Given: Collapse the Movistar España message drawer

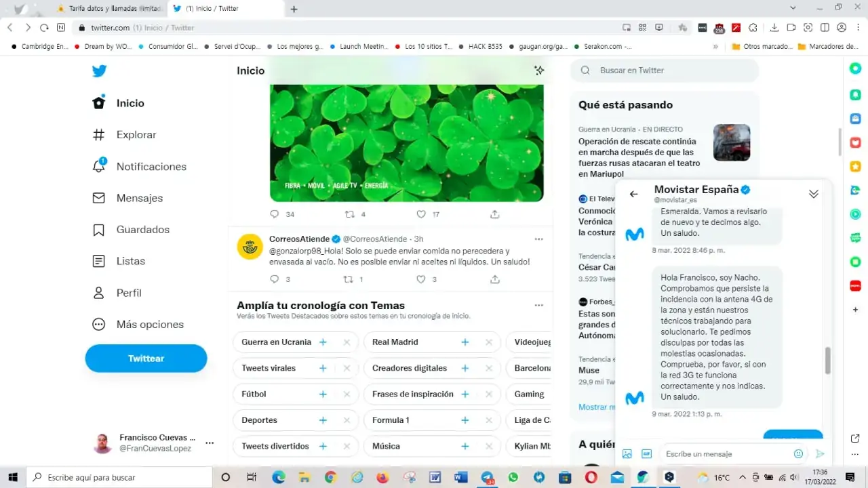Looking at the screenshot, I should click(x=814, y=194).
